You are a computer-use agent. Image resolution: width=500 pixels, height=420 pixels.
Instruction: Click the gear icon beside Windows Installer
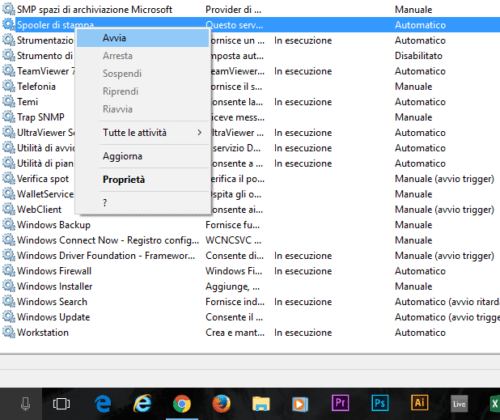[x=8, y=286]
